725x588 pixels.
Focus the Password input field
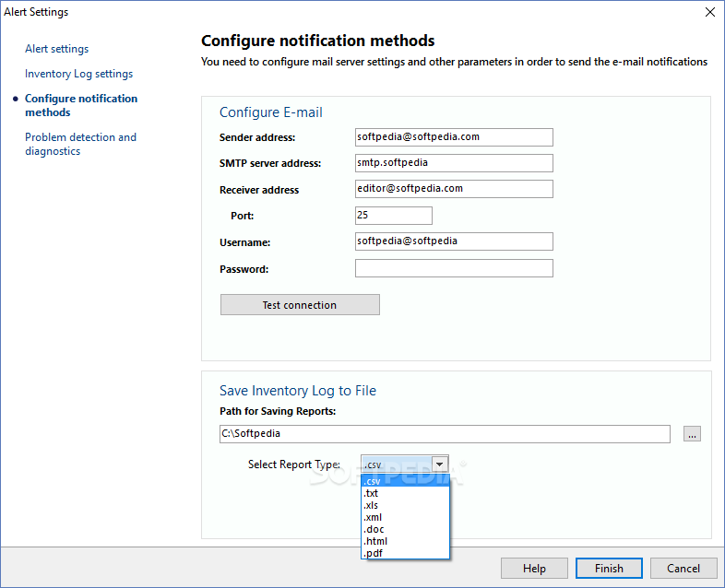454,269
